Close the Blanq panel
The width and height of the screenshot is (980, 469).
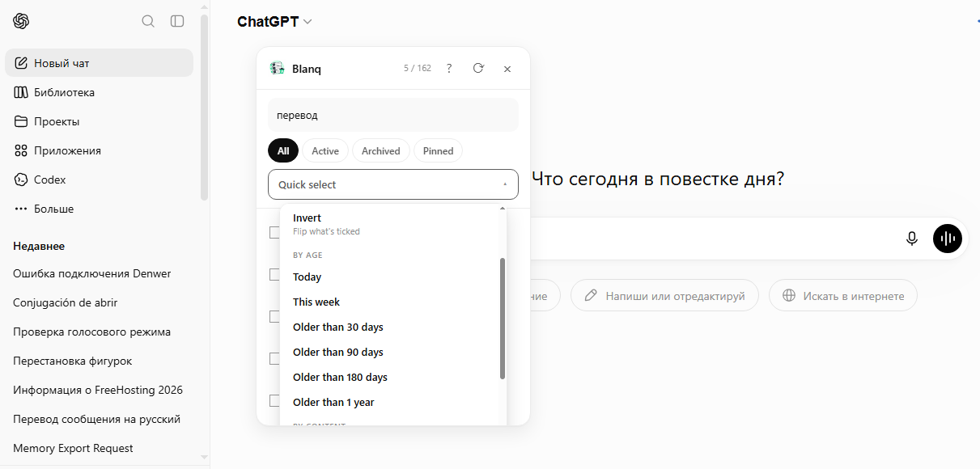click(x=507, y=69)
